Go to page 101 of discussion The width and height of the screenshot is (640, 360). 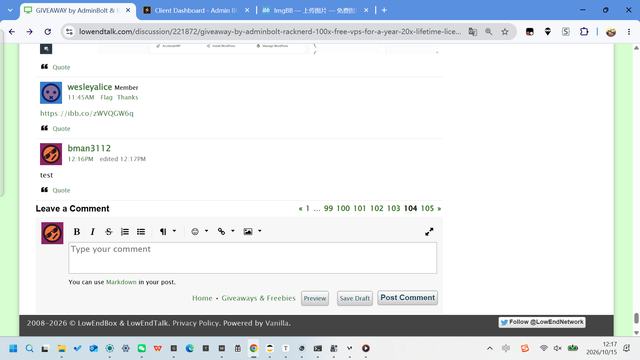pos(360,208)
